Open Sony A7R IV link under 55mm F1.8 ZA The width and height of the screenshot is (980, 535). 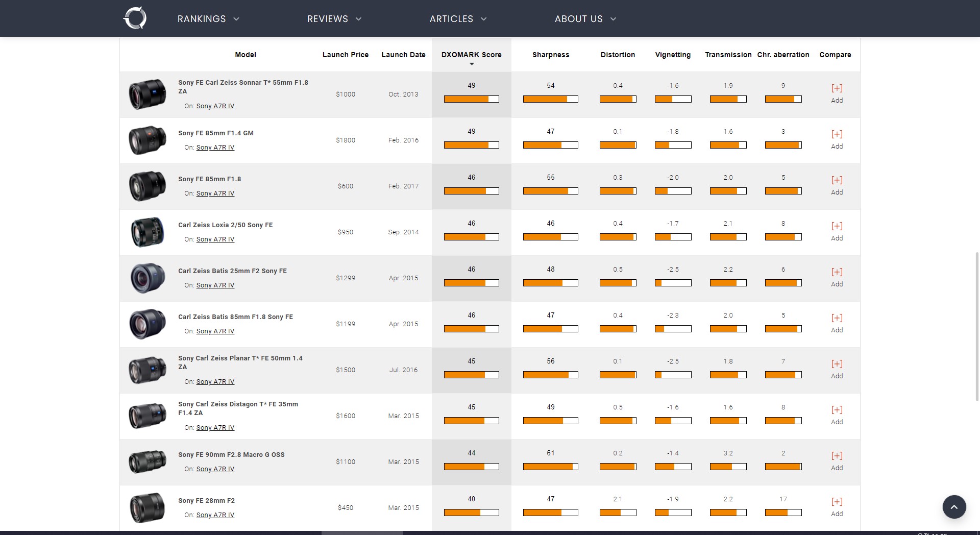click(x=215, y=106)
